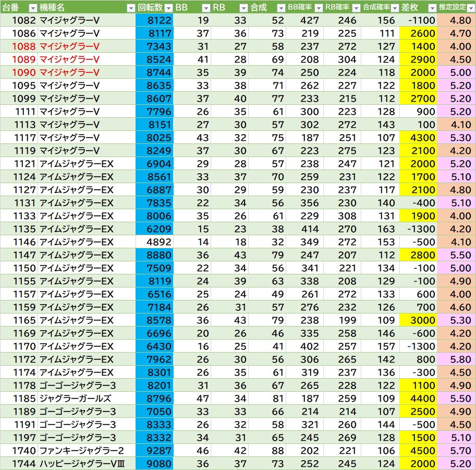Open the 回転数 column filter dropdown

pyautogui.click(x=168, y=8)
